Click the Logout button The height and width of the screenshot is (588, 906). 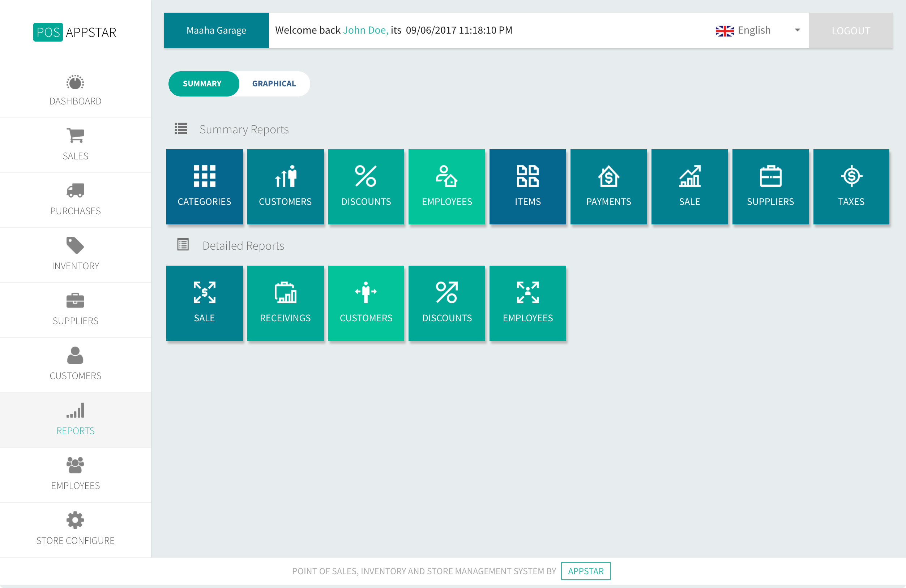pos(850,30)
